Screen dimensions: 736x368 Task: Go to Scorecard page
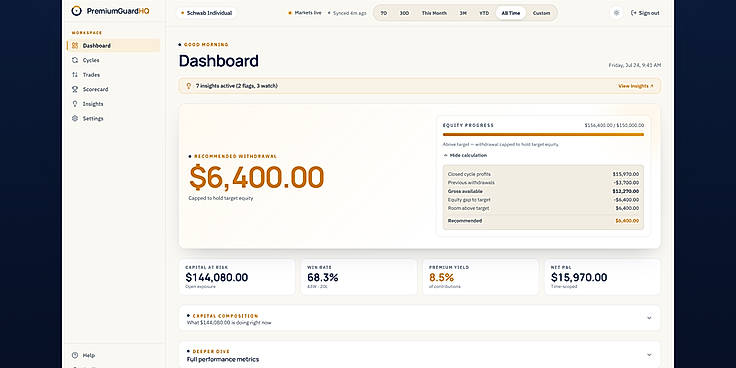click(114, 89)
